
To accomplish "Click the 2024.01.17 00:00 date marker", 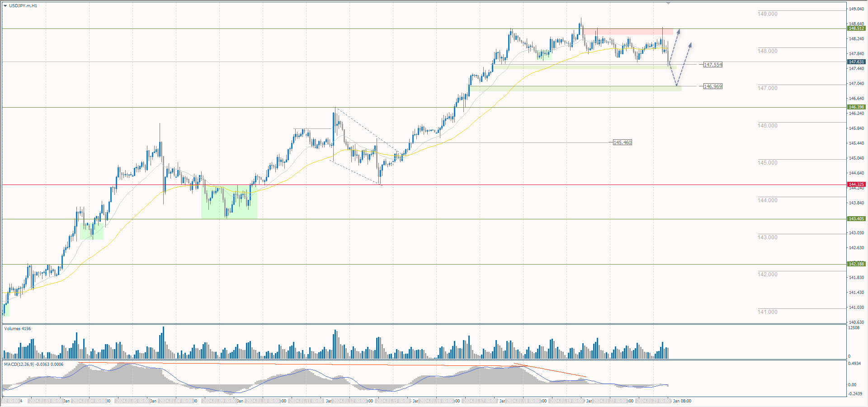I will pos(480,401).
